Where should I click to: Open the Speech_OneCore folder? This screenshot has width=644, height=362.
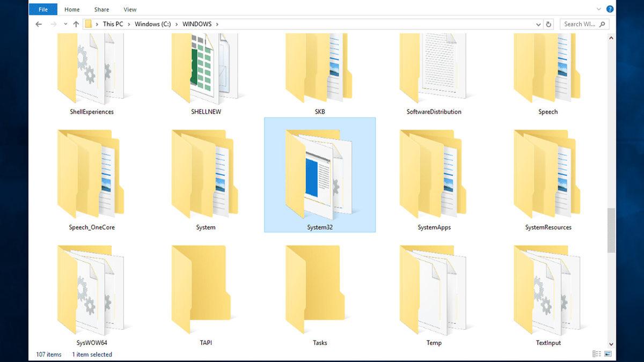[x=91, y=174]
